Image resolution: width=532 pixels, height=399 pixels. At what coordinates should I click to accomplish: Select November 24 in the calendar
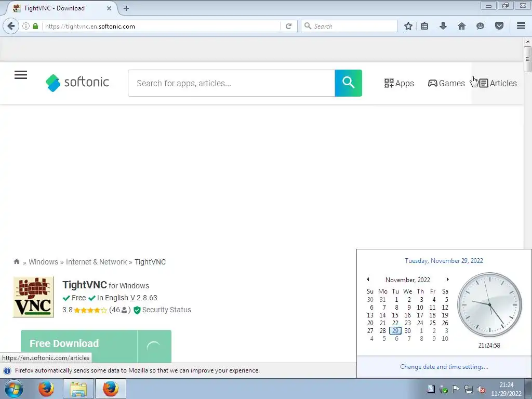click(x=420, y=323)
